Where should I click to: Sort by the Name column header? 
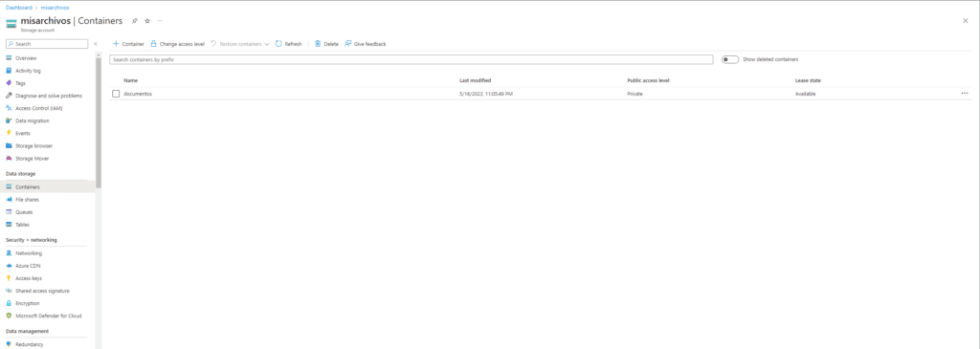(130, 80)
